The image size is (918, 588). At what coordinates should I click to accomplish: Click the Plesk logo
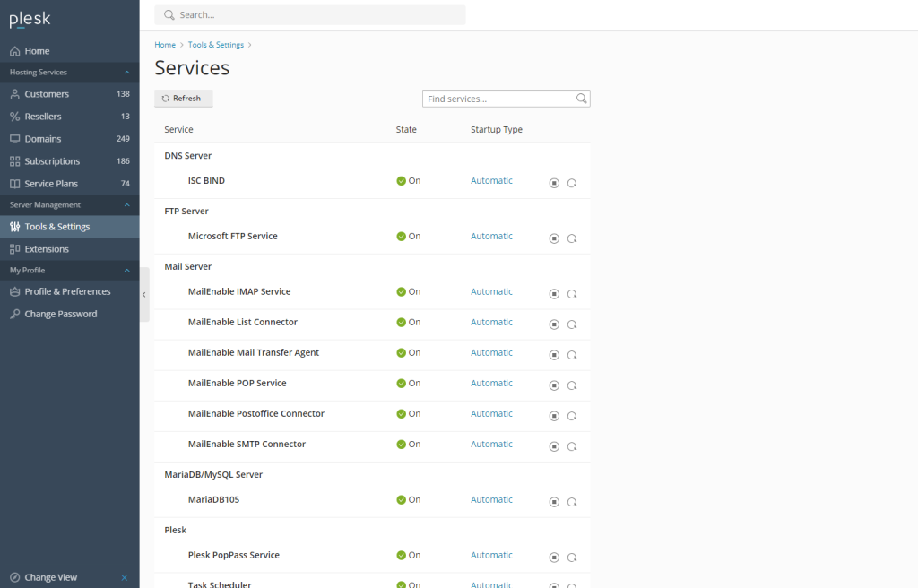coord(30,20)
